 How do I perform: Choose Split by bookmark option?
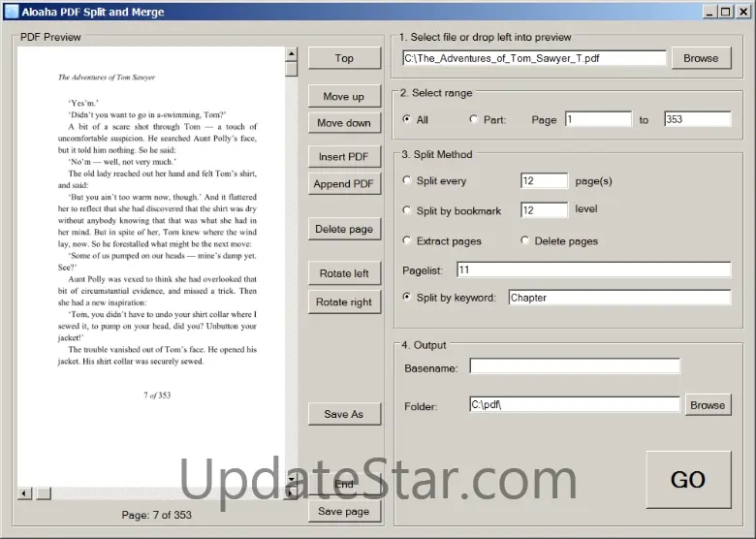pyautogui.click(x=407, y=210)
